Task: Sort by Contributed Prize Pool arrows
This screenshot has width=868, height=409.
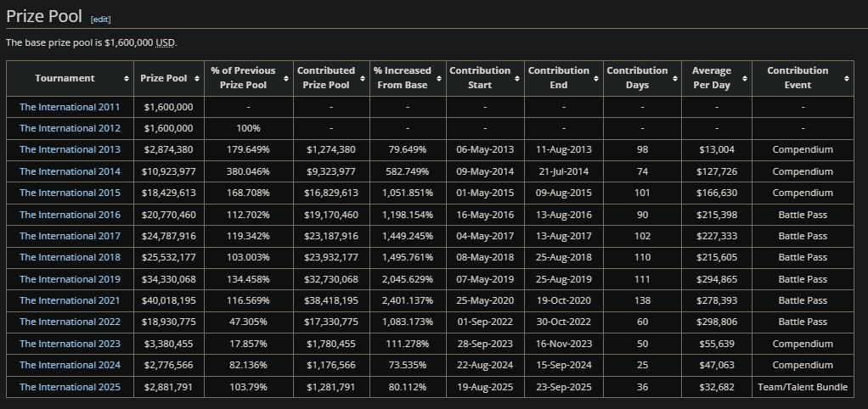Action: point(363,78)
